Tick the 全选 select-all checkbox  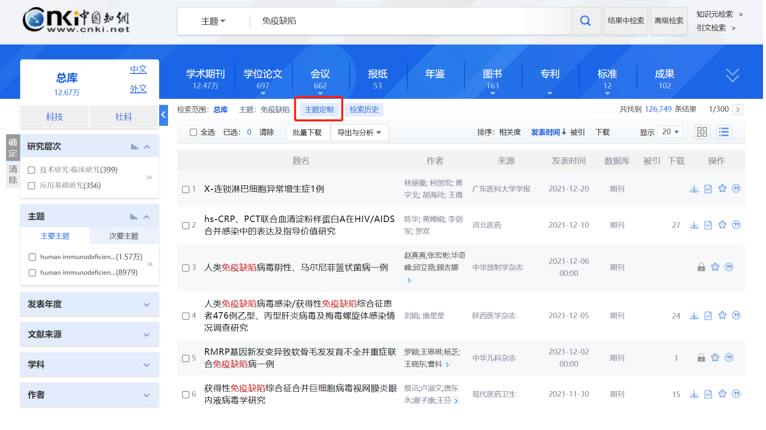[193, 133]
